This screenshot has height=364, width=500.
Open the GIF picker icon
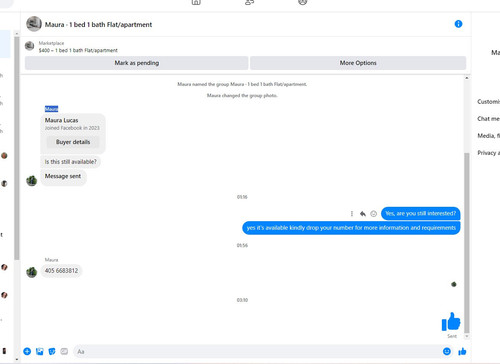click(x=64, y=351)
